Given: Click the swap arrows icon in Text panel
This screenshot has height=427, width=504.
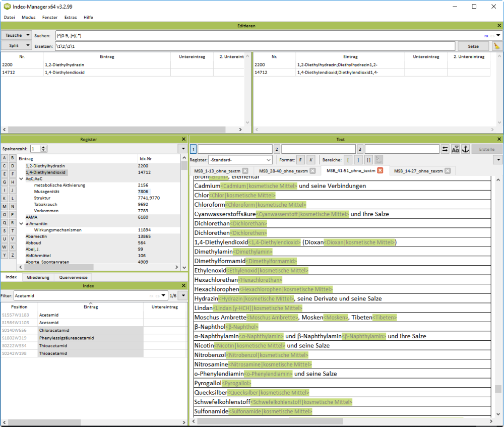Looking at the screenshot, I should [445, 149].
